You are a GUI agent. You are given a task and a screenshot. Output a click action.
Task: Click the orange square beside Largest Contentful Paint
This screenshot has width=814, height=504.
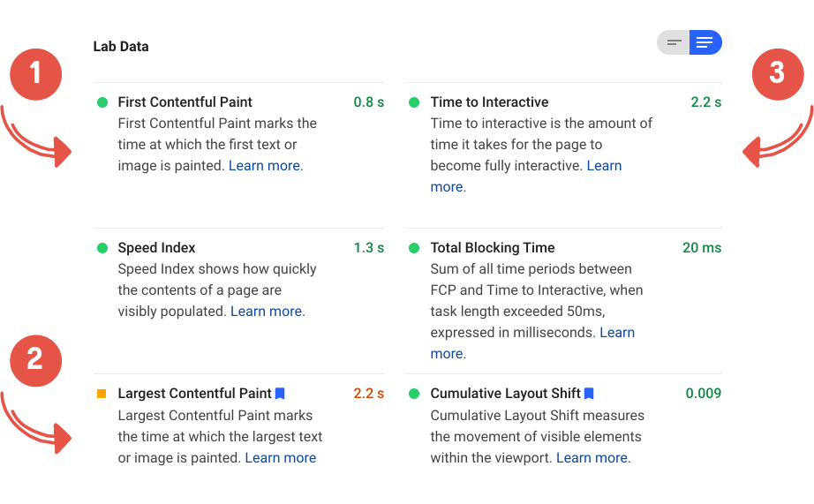102,394
